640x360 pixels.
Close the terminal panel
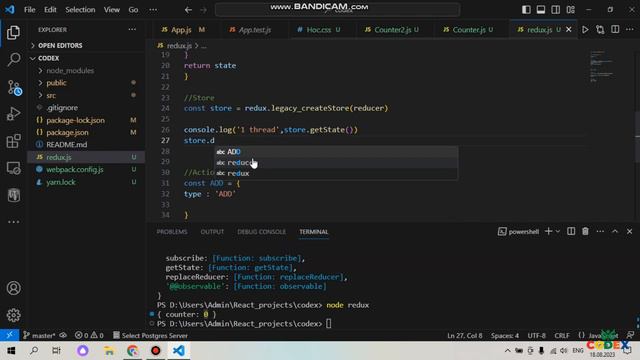point(629,231)
